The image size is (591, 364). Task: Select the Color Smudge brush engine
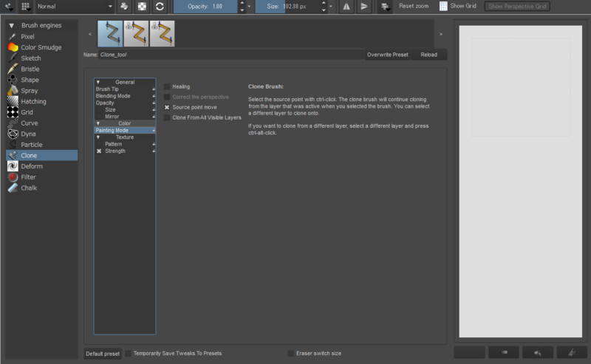(41, 47)
